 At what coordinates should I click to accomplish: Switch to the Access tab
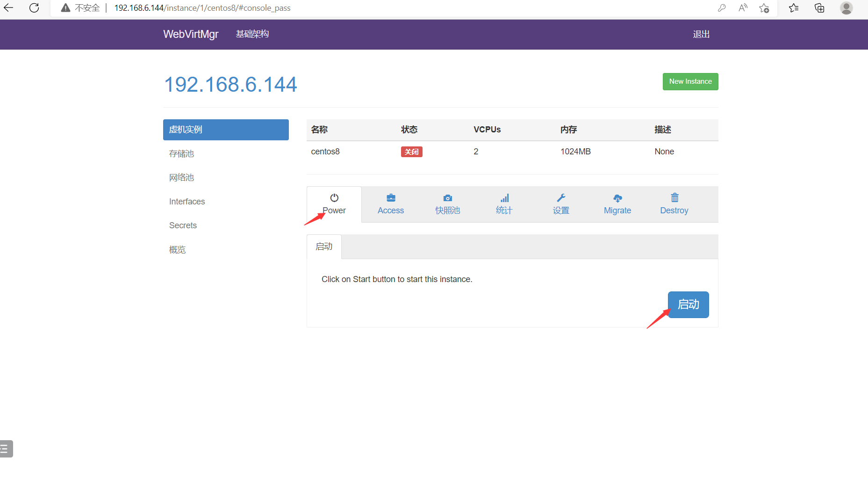(x=391, y=204)
